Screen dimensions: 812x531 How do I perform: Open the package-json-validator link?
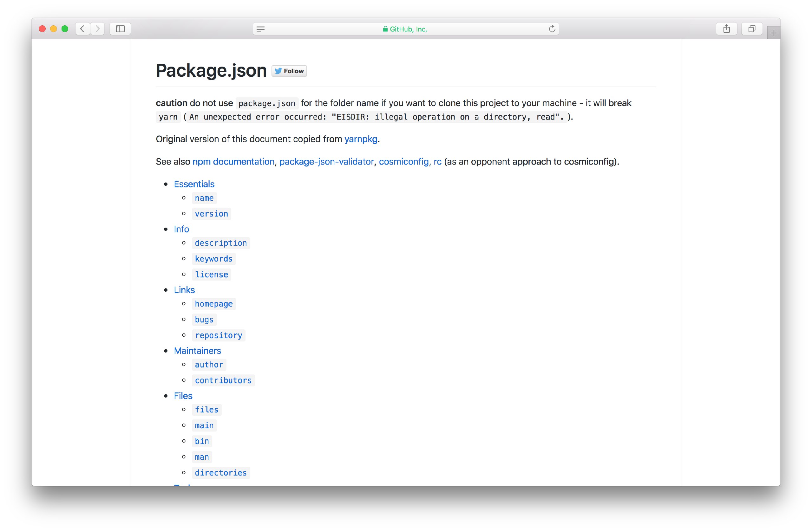pyautogui.click(x=326, y=162)
